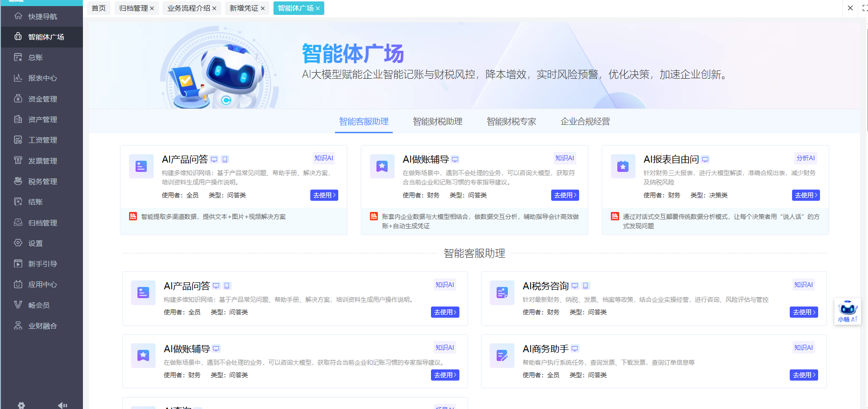This screenshot has height=409, width=868.
Task: Click the AI税务咨询 card title
Action: 546,286
